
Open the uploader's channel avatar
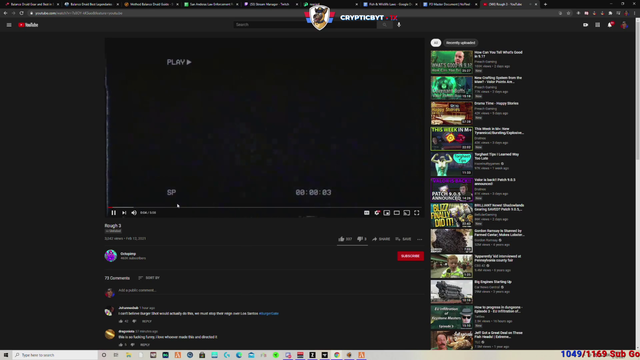click(111, 256)
